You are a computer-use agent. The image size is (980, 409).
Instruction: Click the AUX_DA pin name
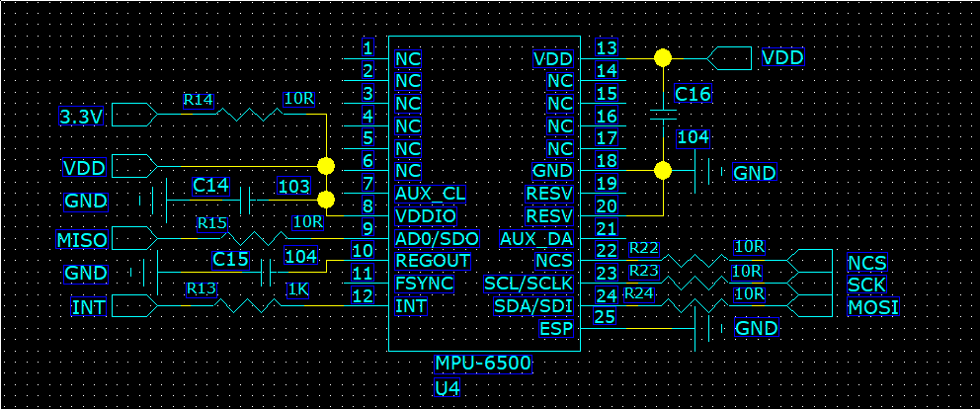pos(536,239)
